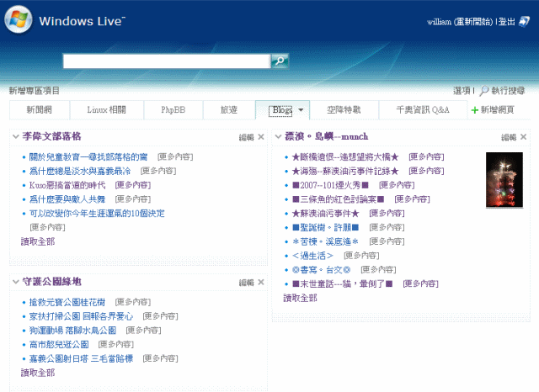
Task: Open article ＊苦楝。溪底遙＊
Action: [x=326, y=241]
